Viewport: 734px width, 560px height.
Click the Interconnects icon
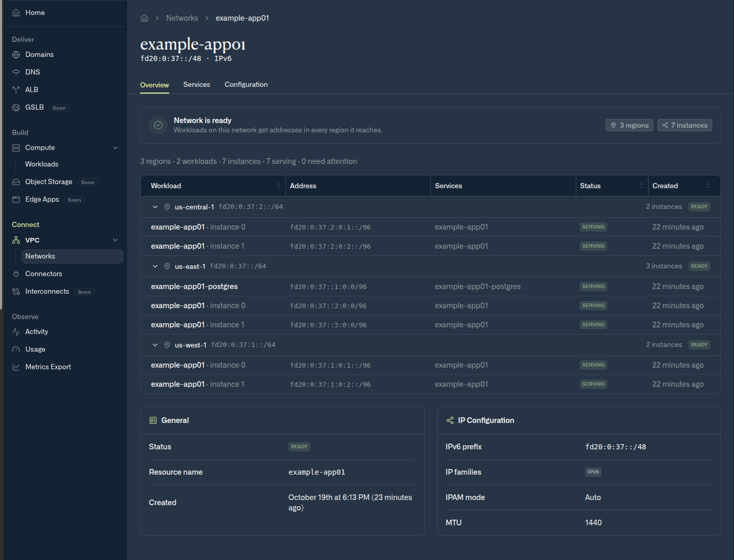pos(16,292)
